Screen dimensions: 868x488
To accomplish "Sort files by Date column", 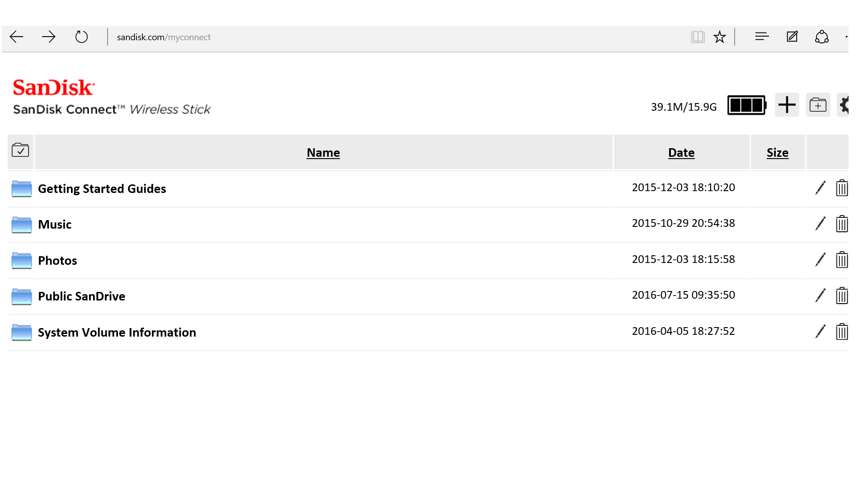I will (x=681, y=153).
